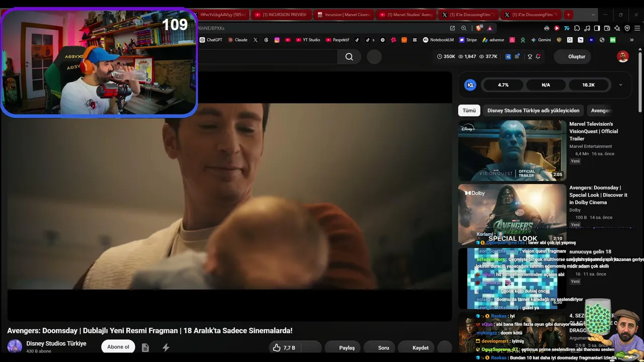Click the video title Avengers: Doomsday Dublajlı
Image resolution: width=644 pixels, height=362 pixels.
point(150,330)
